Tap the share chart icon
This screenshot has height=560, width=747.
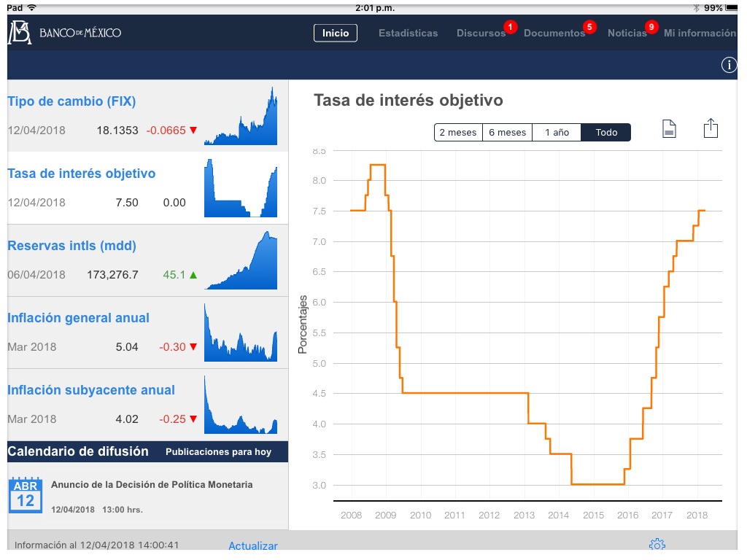click(x=711, y=129)
